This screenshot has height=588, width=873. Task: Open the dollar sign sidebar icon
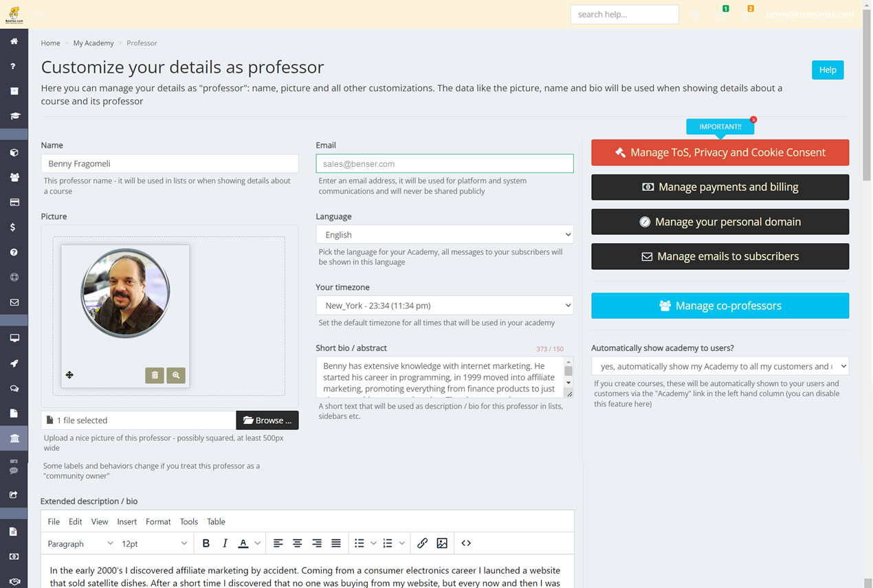click(14, 227)
